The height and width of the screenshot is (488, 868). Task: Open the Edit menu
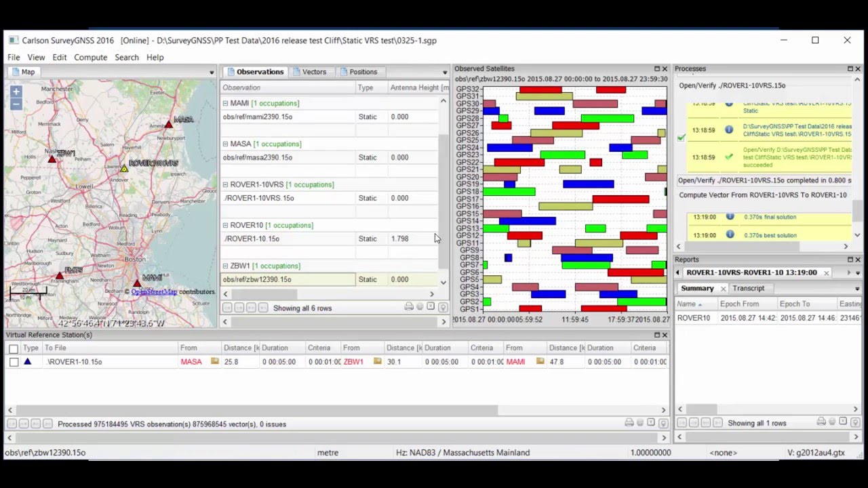[60, 58]
